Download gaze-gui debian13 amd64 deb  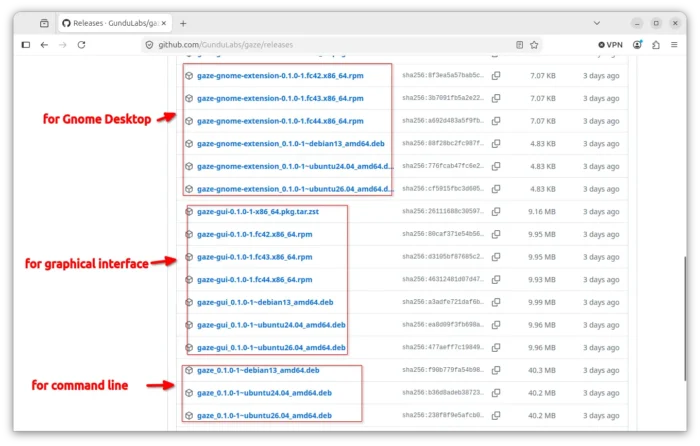pyautogui.click(x=265, y=302)
